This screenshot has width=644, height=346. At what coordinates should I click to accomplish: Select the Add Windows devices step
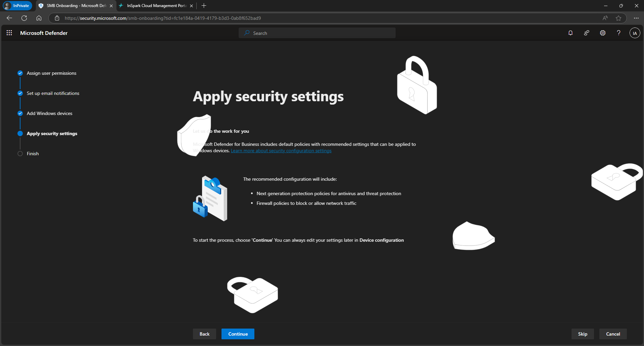(x=49, y=113)
